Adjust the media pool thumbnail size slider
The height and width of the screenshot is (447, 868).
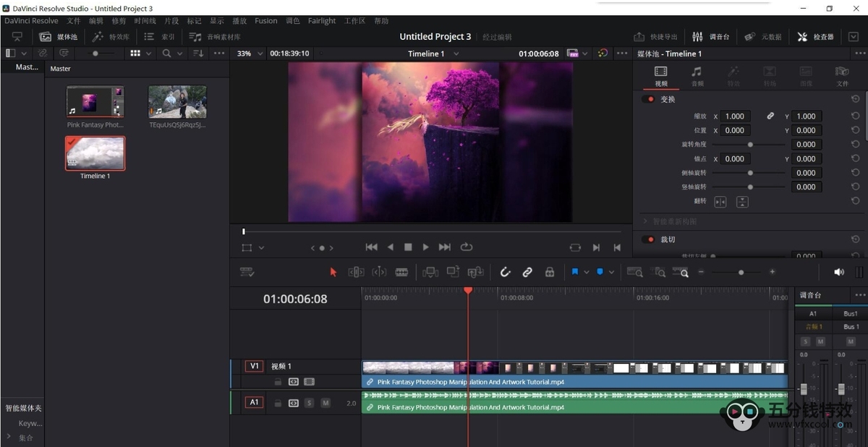pos(95,54)
